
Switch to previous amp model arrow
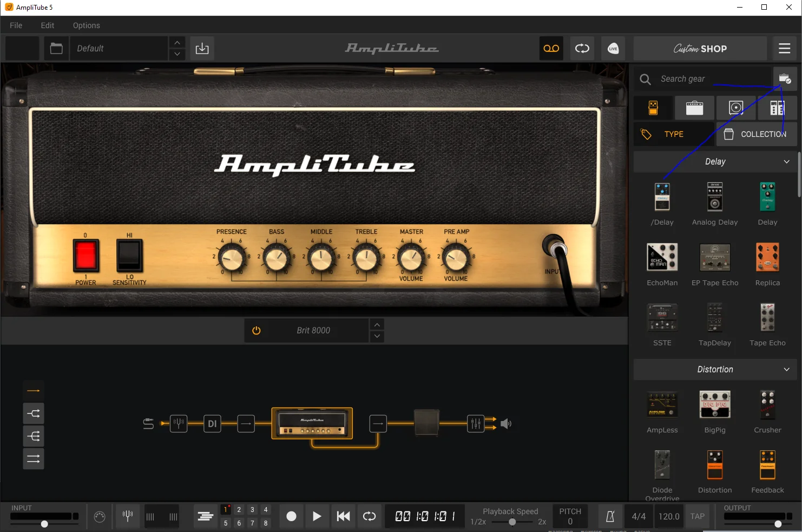tap(377, 324)
